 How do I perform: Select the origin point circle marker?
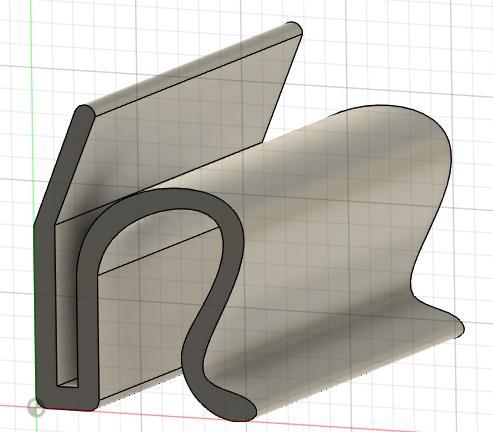[x=35, y=408]
